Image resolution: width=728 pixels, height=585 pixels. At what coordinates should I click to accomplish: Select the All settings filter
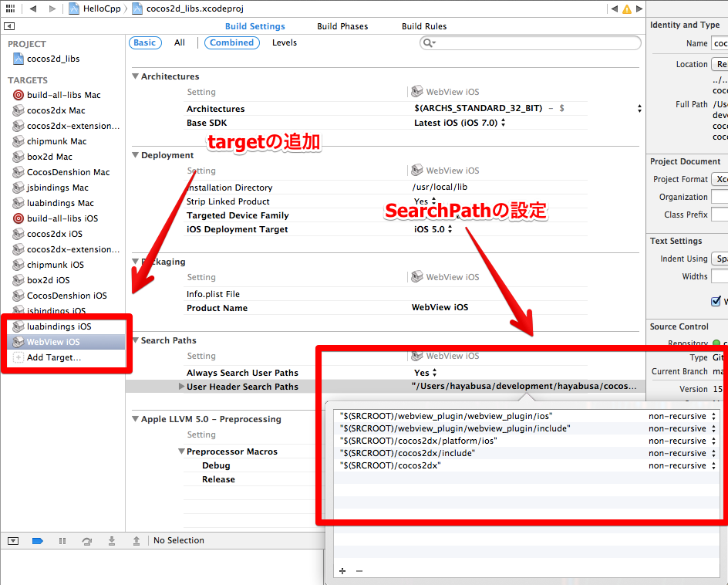click(x=180, y=42)
